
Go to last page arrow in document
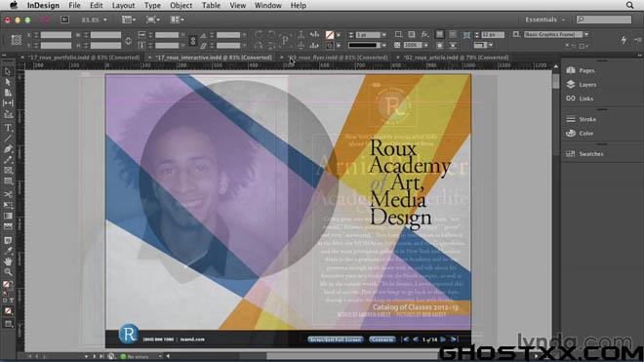click(x=454, y=340)
